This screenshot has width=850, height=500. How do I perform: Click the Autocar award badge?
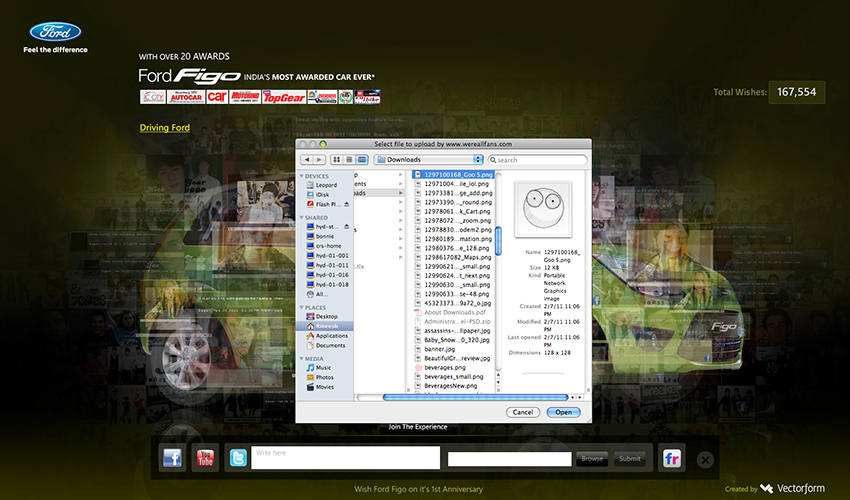[185, 97]
